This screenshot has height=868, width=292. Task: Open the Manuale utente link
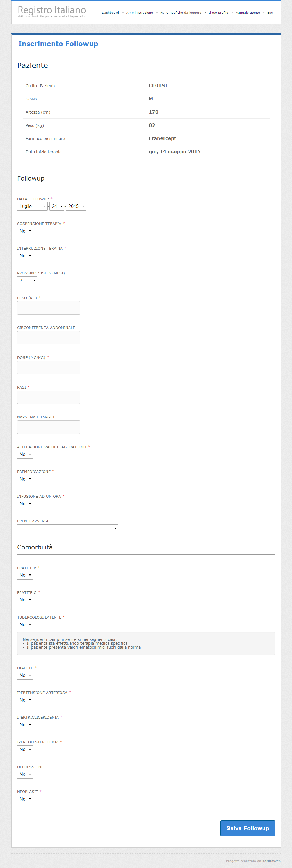click(x=248, y=13)
